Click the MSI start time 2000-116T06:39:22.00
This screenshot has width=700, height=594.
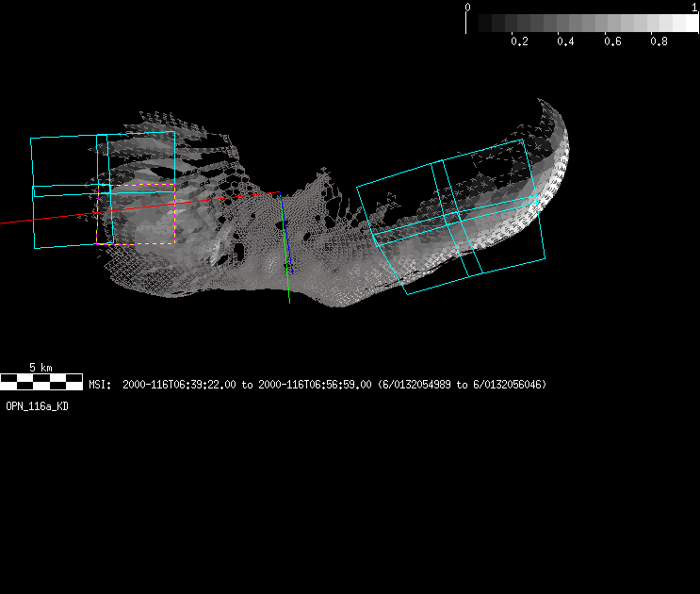pos(180,385)
